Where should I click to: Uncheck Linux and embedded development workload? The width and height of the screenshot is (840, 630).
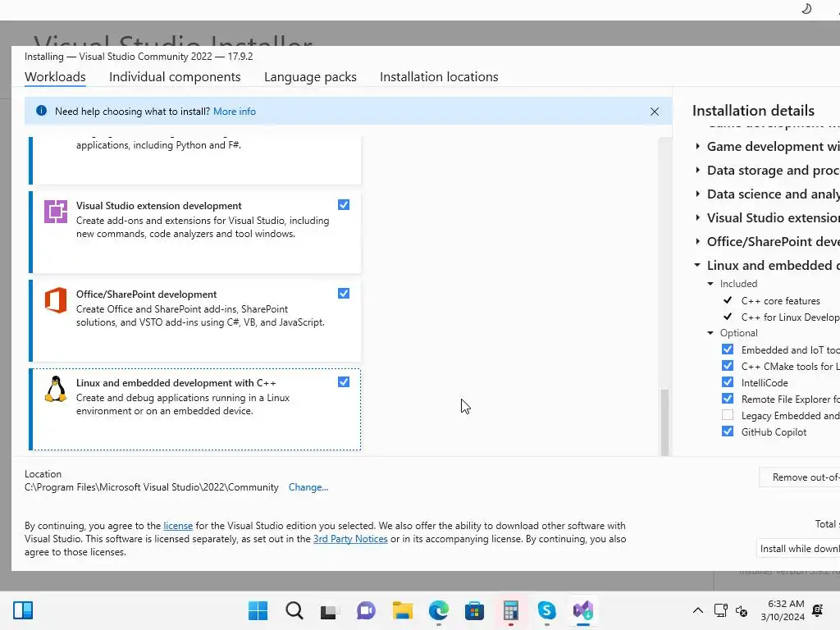pos(344,381)
